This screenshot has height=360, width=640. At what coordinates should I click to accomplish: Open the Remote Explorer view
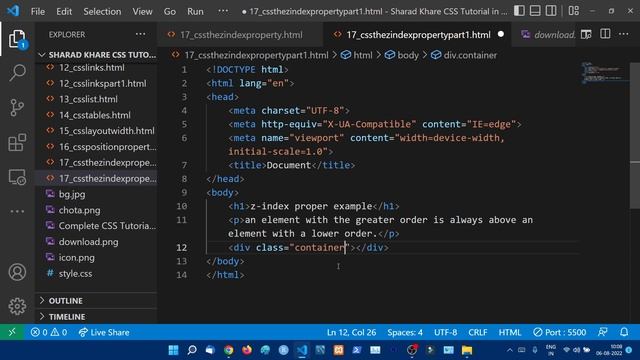(x=17, y=177)
